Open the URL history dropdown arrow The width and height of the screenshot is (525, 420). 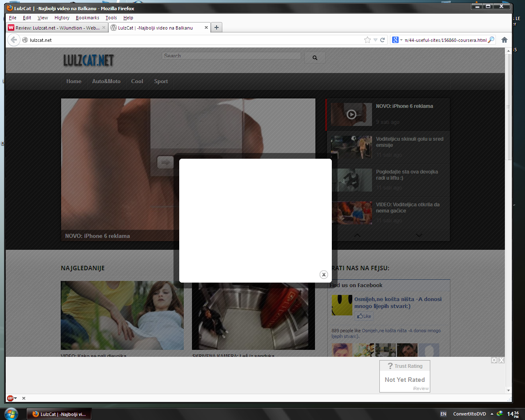(x=375, y=40)
